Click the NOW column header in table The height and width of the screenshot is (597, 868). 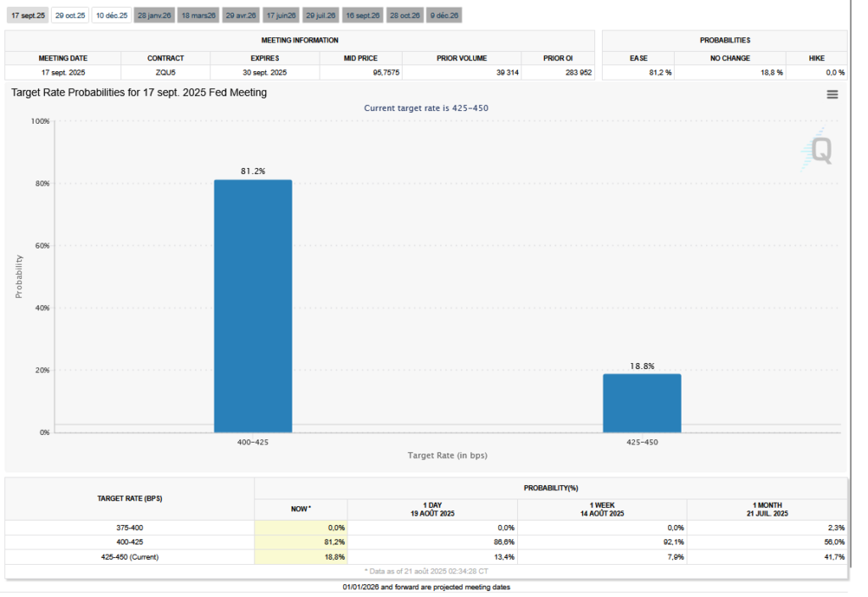300,508
